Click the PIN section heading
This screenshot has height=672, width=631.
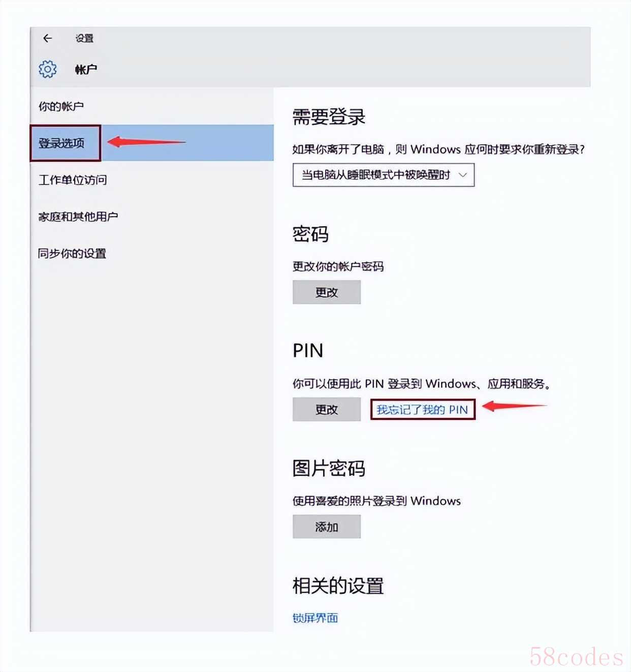click(308, 351)
